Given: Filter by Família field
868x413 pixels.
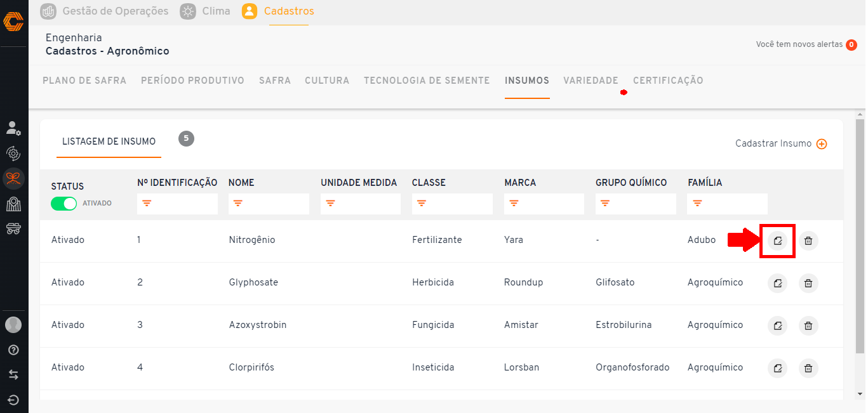Looking at the screenshot, I should pyautogui.click(x=728, y=204).
